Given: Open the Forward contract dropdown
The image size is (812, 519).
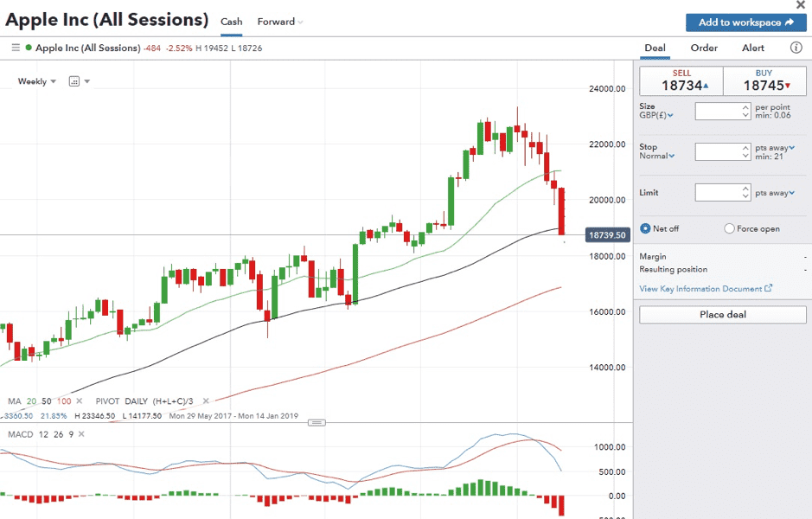Looking at the screenshot, I should pos(280,22).
